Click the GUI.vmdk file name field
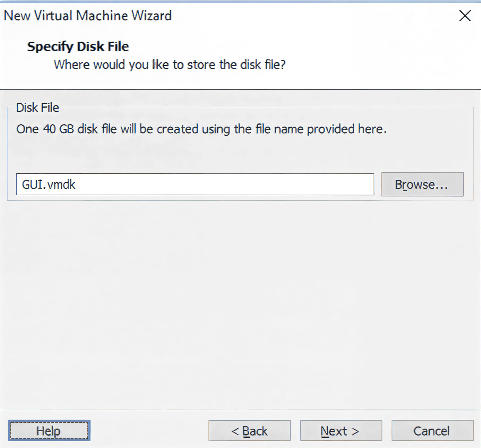Image resolution: width=481 pixels, height=448 pixels. [x=195, y=184]
